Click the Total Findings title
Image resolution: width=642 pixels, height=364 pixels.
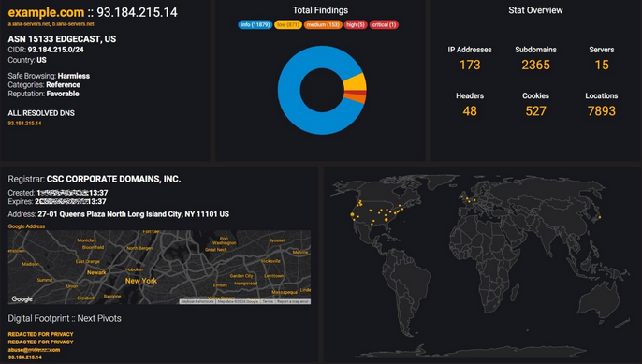[320, 10]
